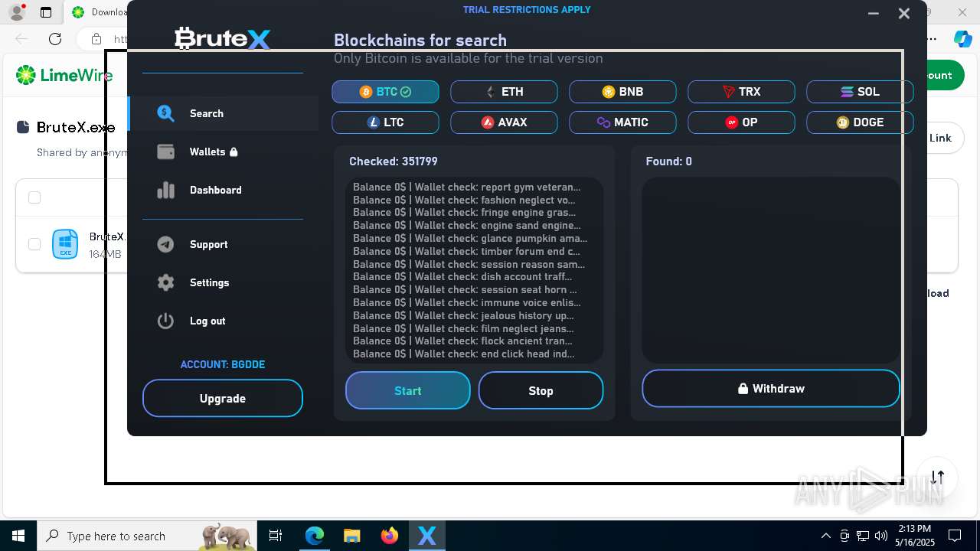Image resolution: width=980 pixels, height=551 pixels.
Task: Open the browser tab actions icon
Action: [x=46, y=12]
